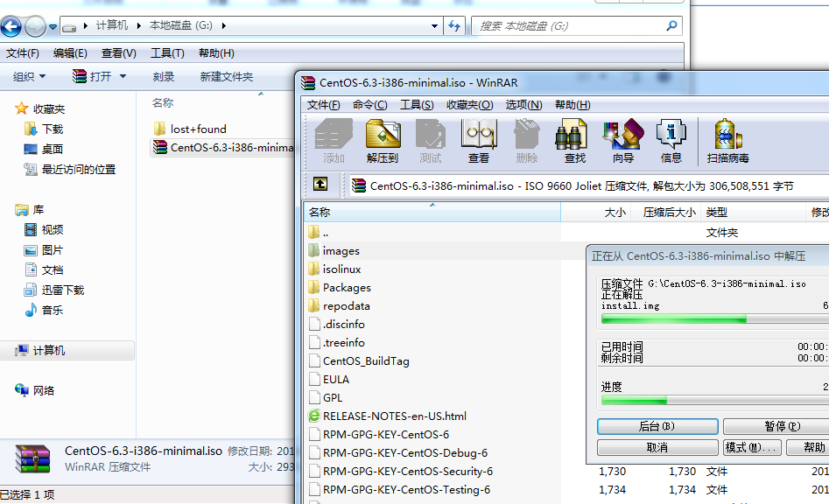
Task: Click the Pause (暂停) button in the extraction dialog
Action: point(776,426)
